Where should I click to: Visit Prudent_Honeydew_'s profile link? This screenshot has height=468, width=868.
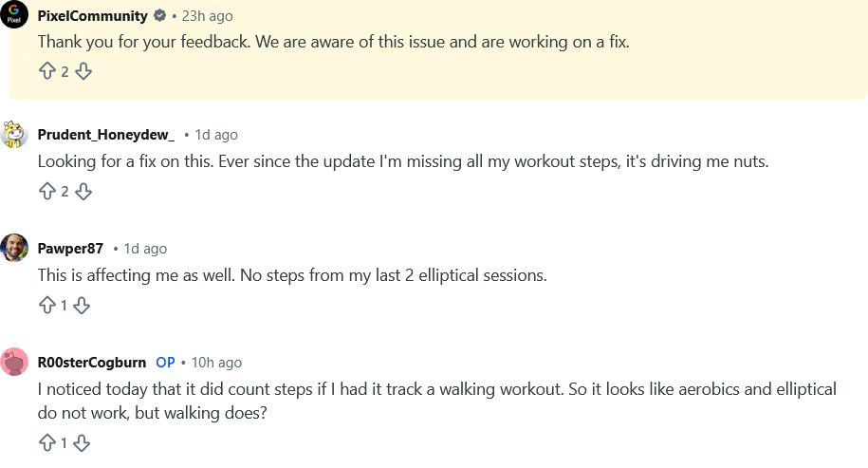point(106,135)
